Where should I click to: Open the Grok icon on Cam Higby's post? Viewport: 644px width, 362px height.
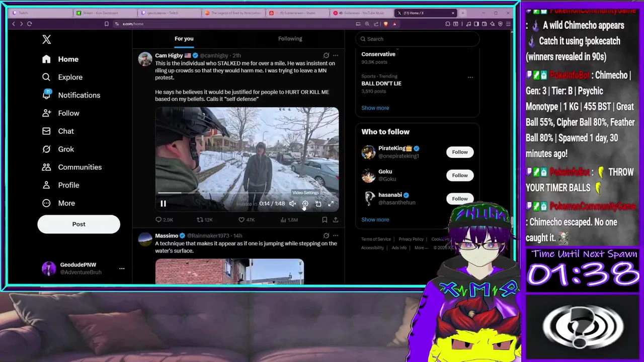326,55
